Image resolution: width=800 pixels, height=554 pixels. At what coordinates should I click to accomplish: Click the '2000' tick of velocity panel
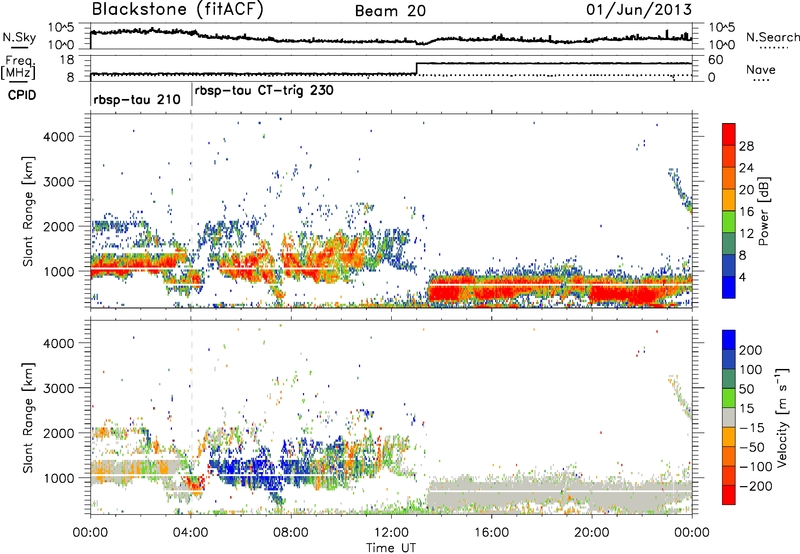[x=59, y=433]
